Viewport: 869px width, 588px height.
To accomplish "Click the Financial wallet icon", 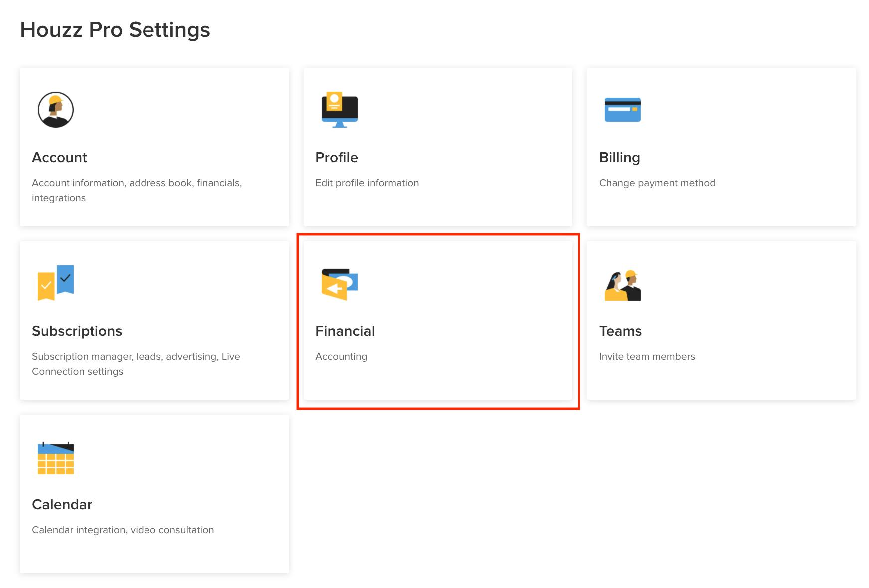I will (340, 284).
